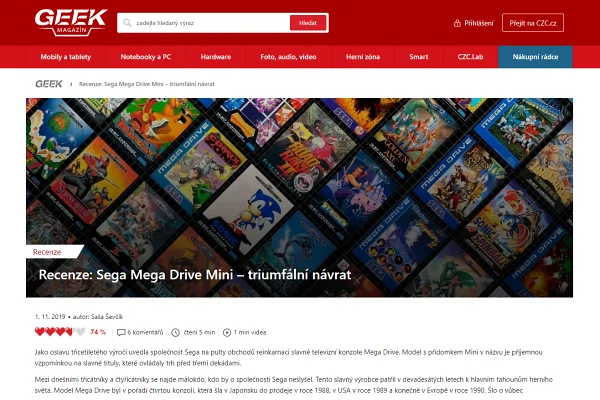600x400 pixels.
Task: Click the Přejít na CZC.cz button
Action: point(533,23)
